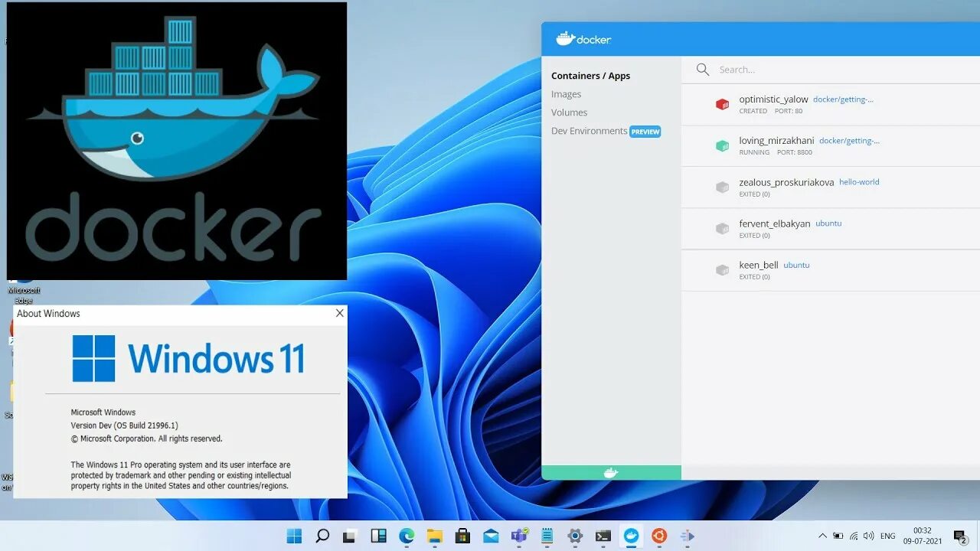Click the grey fervent_elbakyan container icon
Screen dimensions: 980x551
pyautogui.click(x=722, y=228)
